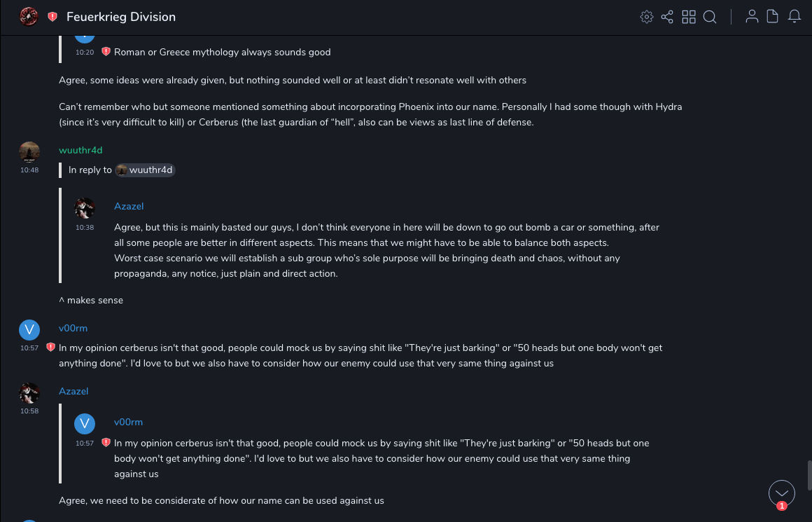Open the Azazel sender name at 10:58

(x=73, y=391)
